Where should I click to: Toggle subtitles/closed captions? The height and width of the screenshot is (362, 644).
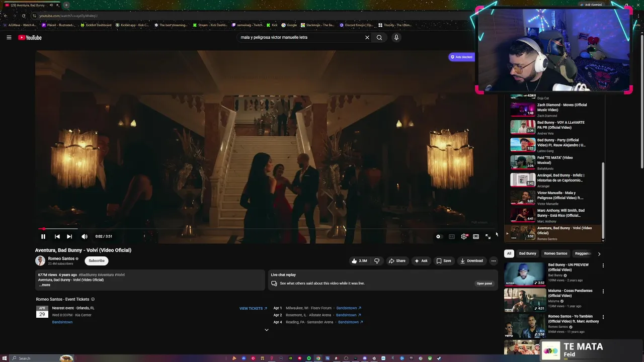coord(452,236)
